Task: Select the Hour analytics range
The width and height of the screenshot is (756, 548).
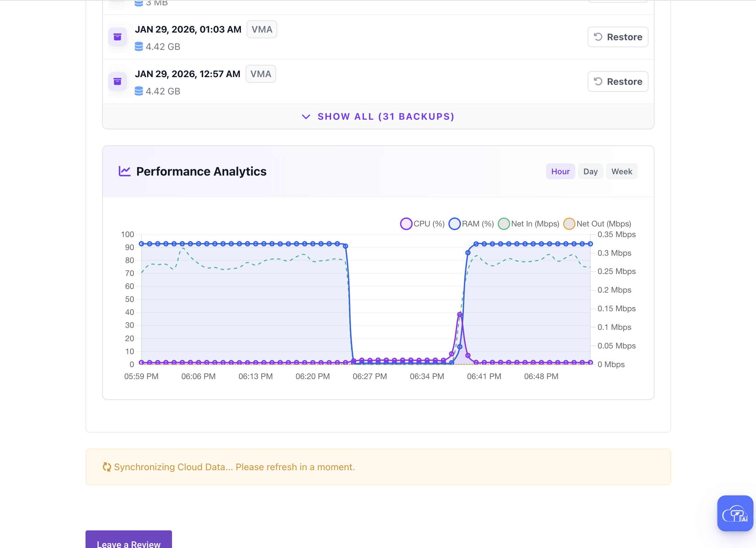Action: pyautogui.click(x=560, y=172)
